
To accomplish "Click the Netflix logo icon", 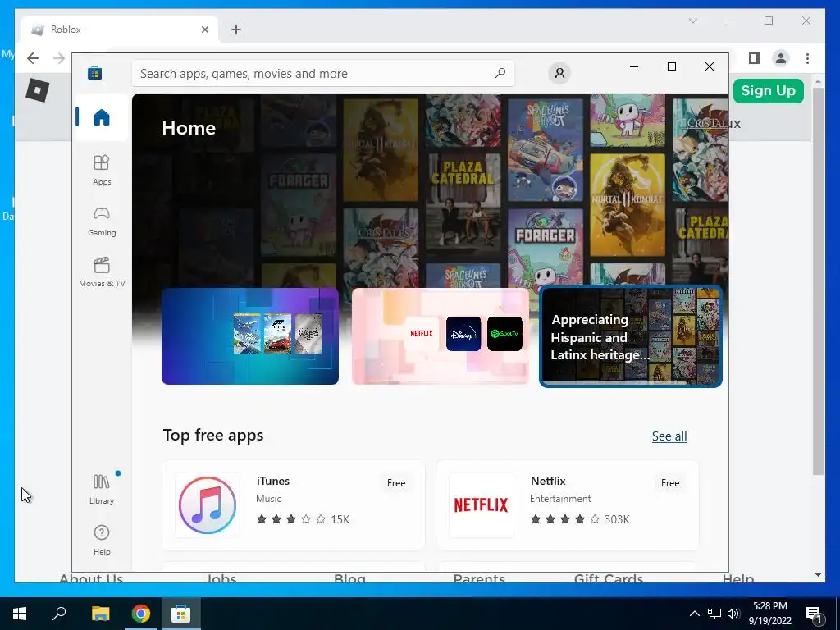I will pos(481,505).
